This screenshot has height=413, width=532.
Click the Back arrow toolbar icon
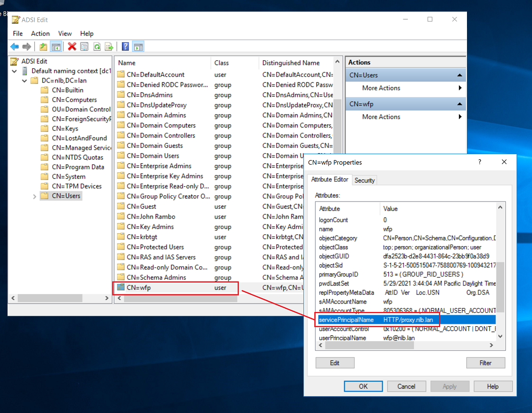click(x=15, y=46)
